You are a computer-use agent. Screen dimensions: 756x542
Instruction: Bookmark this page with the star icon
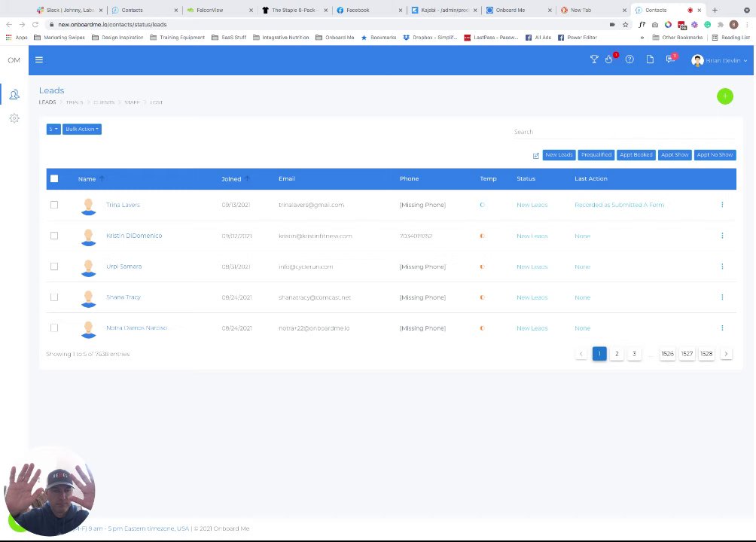coord(625,25)
